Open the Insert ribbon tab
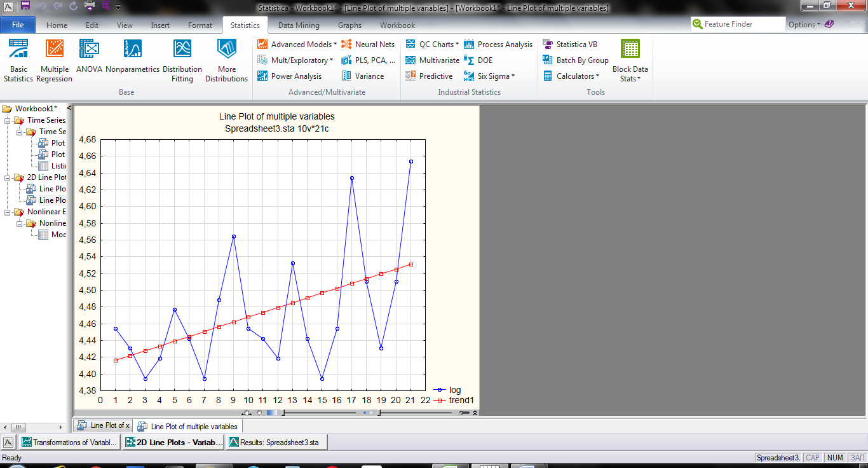This screenshot has width=868, height=468. 160,25
